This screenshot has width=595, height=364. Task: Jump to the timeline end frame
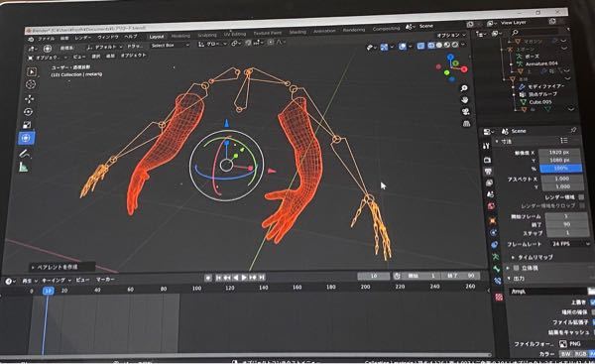[262, 278]
